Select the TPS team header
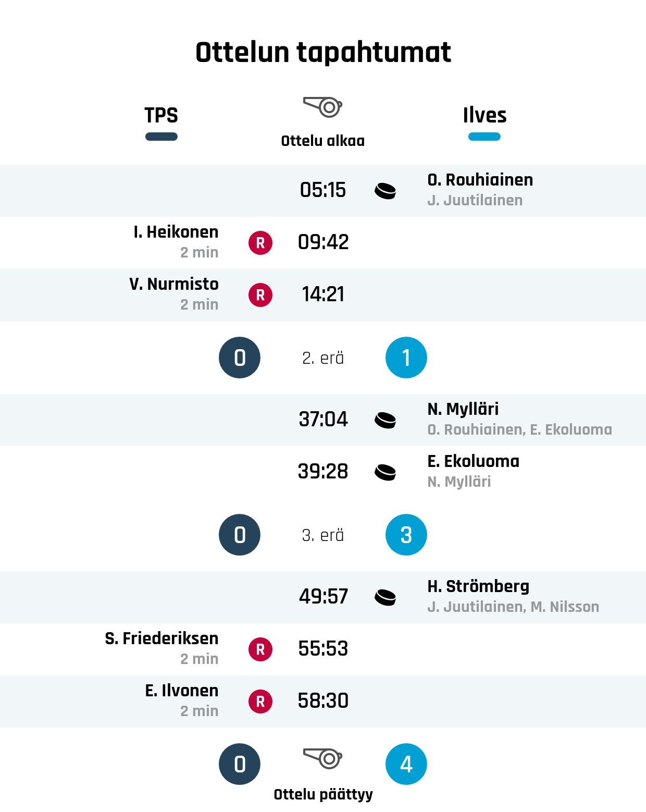Image resolution: width=646 pixels, height=812 pixels. click(x=161, y=116)
